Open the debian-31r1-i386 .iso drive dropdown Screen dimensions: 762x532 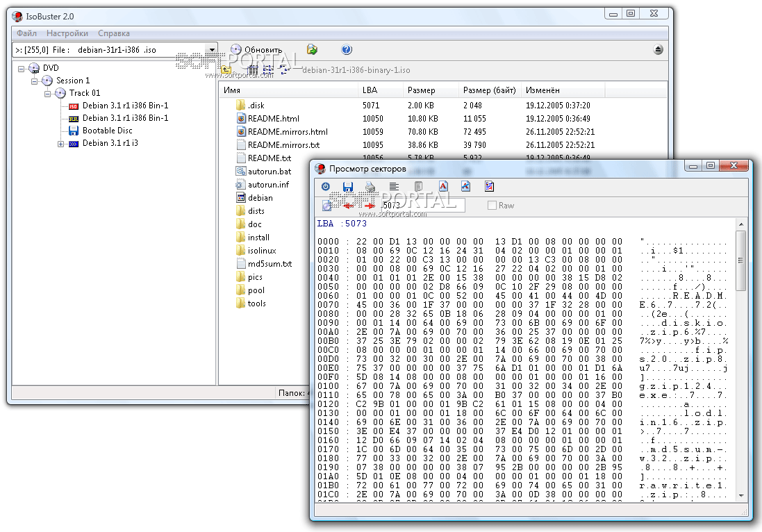point(212,50)
